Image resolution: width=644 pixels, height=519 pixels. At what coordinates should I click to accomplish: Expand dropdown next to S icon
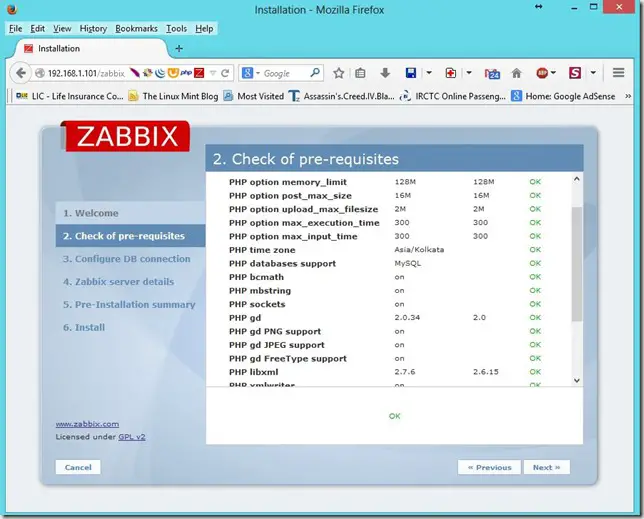click(593, 73)
